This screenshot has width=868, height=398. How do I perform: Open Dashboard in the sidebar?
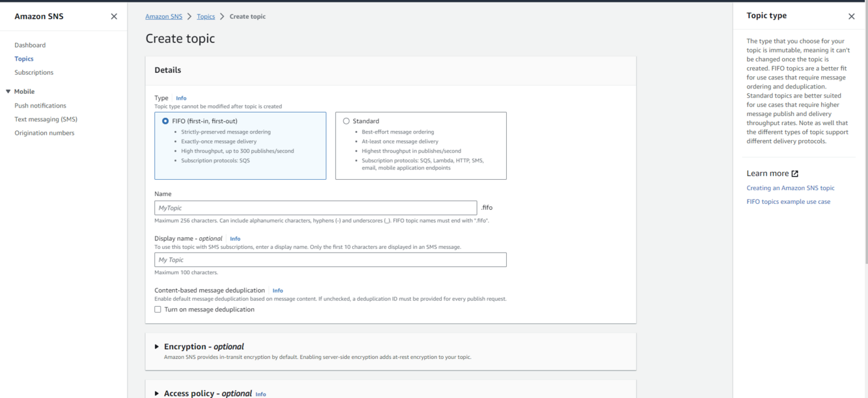tap(30, 45)
